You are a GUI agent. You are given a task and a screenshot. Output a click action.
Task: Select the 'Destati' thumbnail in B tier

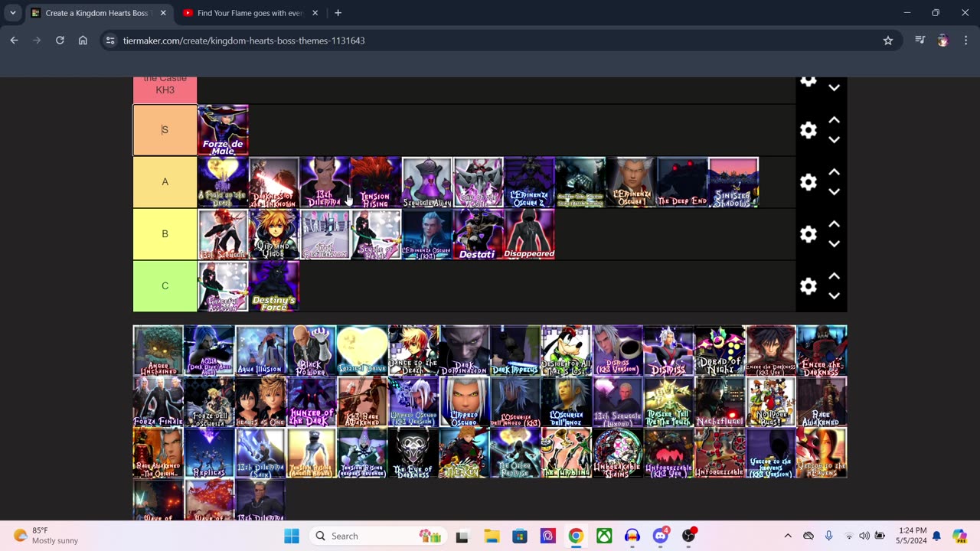478,234
